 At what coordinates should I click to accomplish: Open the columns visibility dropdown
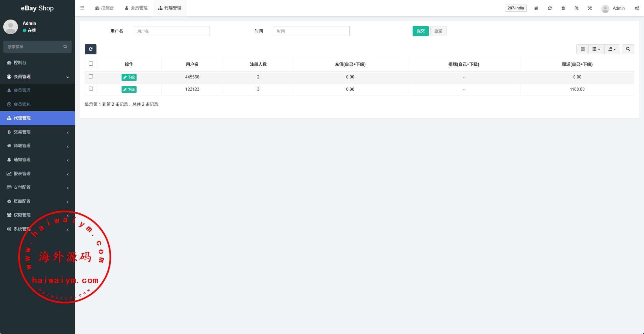[596, 49]
